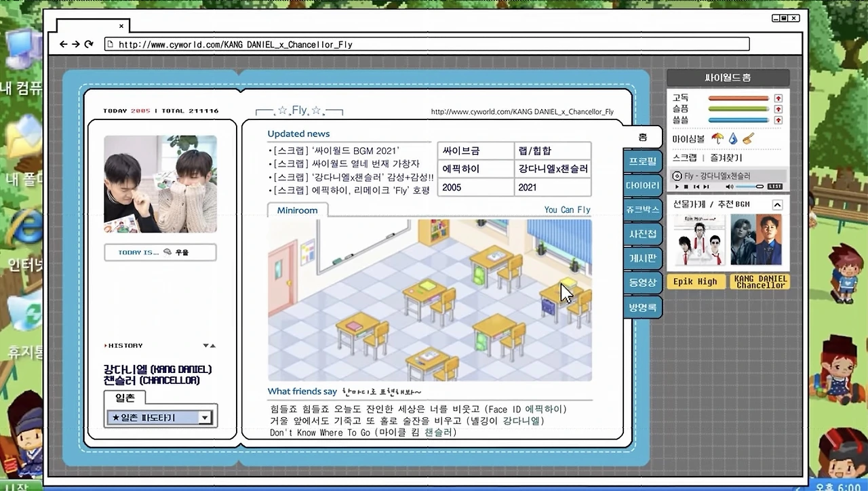Play the Fly track
This screenshot has width=868, height=491.
coord(676,186)
